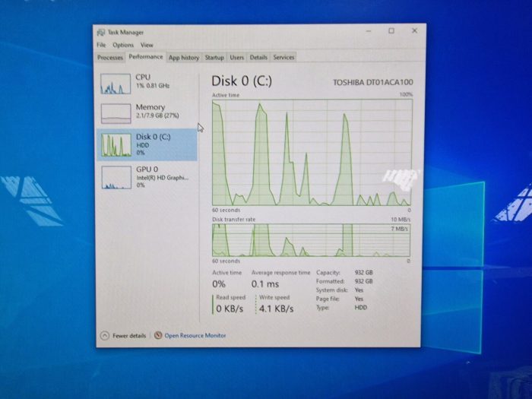This screenshot has width=532, height=399.
Task: Switch to the Services tab
Action: point(283,57)
